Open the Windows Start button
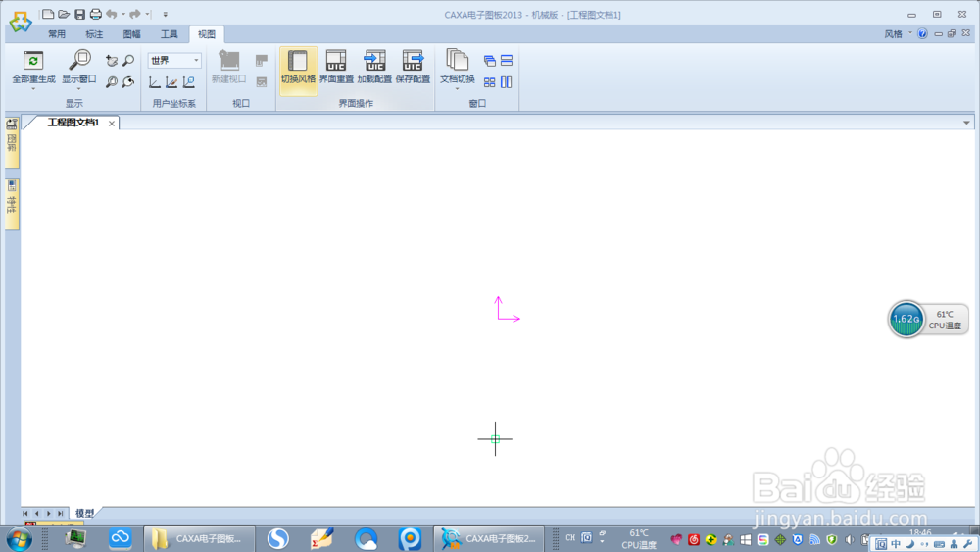This screenshot has width=980, height=552. click(20, 538)
